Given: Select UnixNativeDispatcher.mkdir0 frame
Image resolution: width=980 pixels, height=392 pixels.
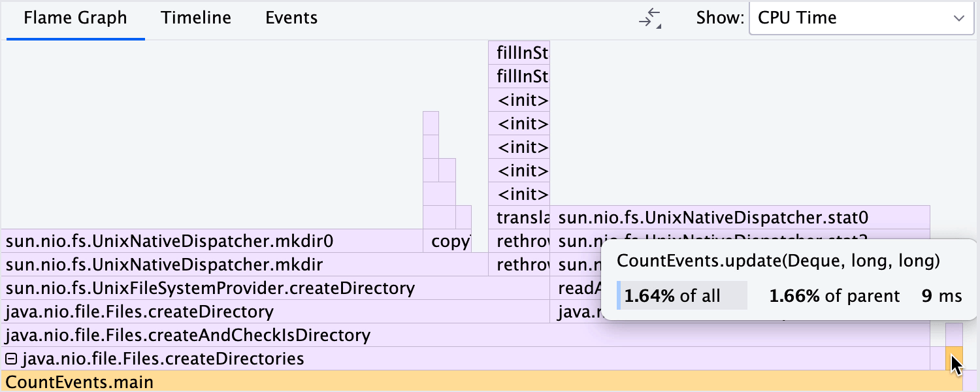Looking at the screenshot, I should click(x=212, y=241).
